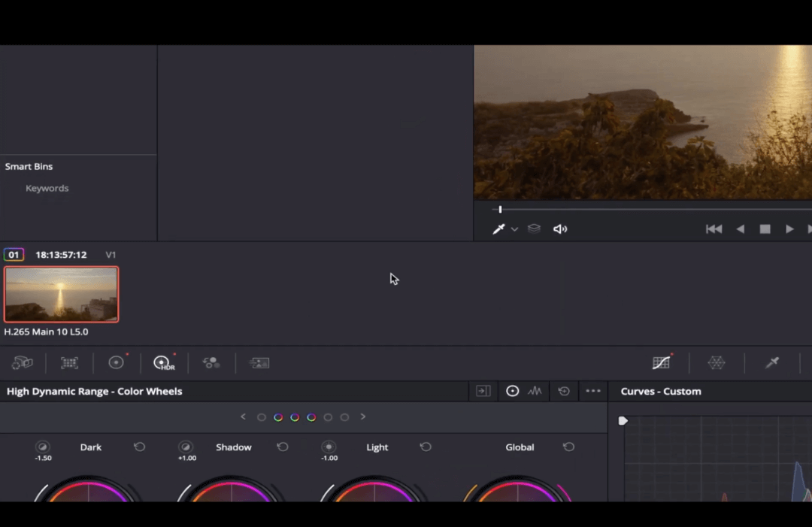Expand the options menu with three dots
This screenshot has height=527, width=812.
coord(592,391)
